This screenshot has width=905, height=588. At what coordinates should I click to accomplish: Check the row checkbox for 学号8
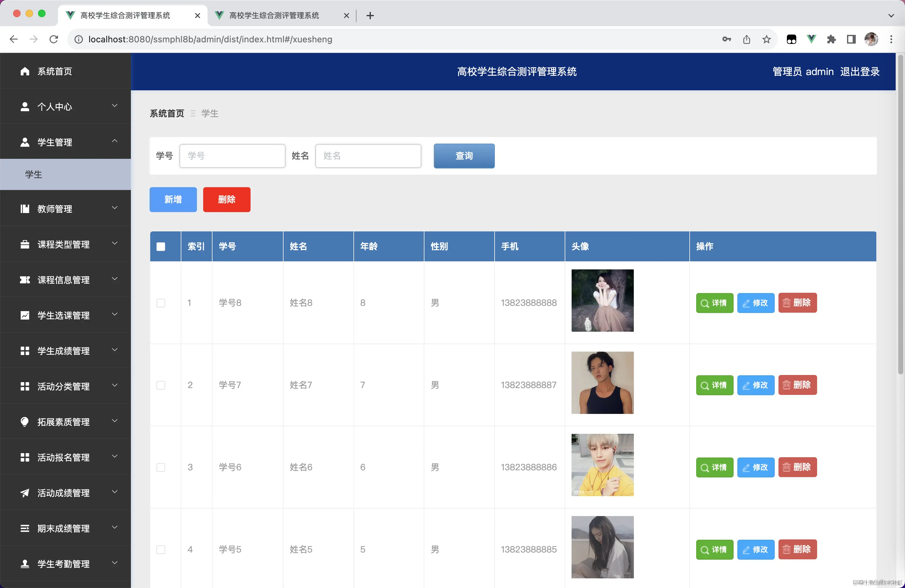160,303
